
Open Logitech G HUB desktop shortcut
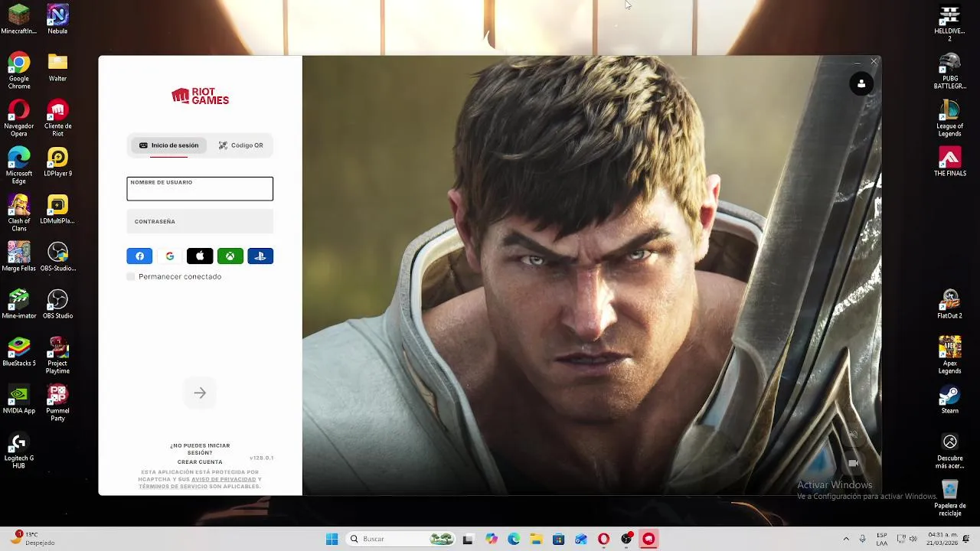click(19, 451)
